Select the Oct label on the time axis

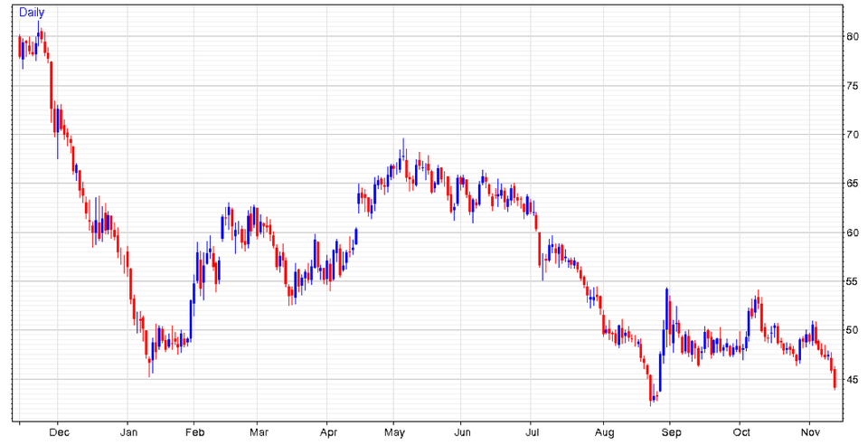[x=741, y=432]
